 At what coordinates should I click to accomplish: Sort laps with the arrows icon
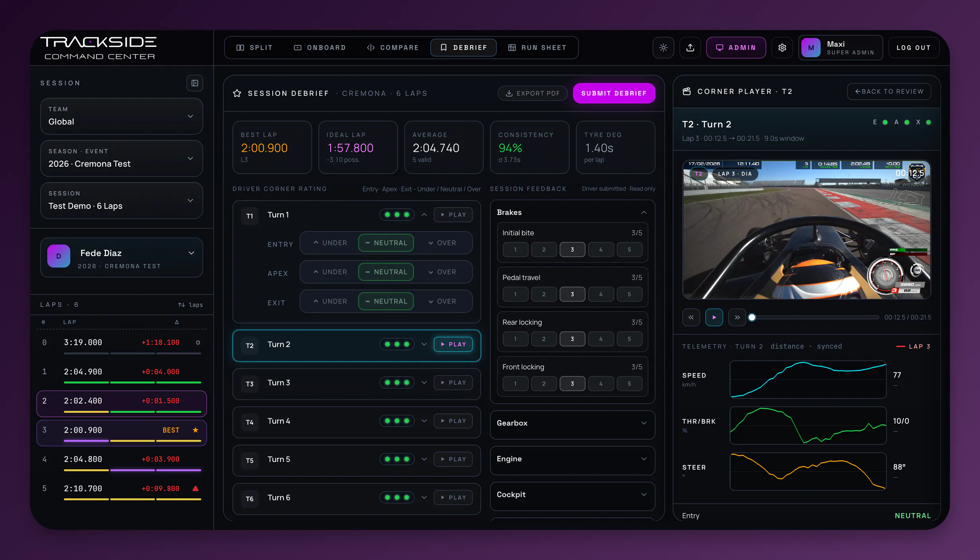tap(181, 305)
